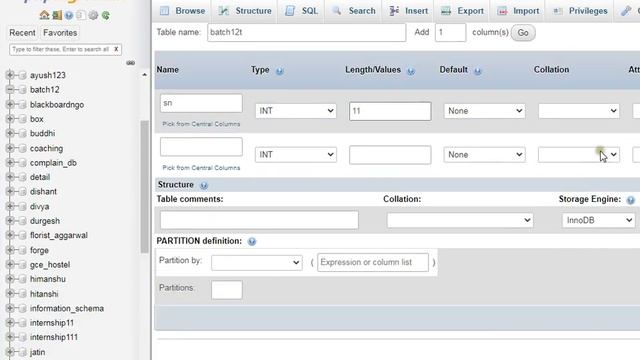Open navigation panel settings gear icon
Screen dimensions: 640x360
pyautogui.click(x=93, y=16)
